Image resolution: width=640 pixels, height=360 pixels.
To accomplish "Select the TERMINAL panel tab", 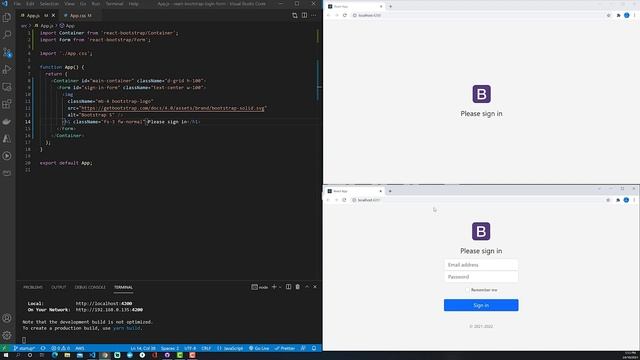I will point(123,287).
